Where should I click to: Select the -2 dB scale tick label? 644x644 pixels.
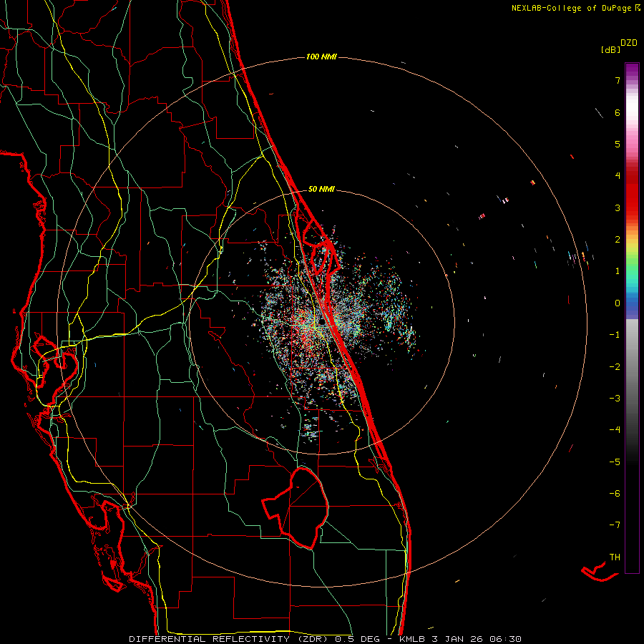click(615, 366)
